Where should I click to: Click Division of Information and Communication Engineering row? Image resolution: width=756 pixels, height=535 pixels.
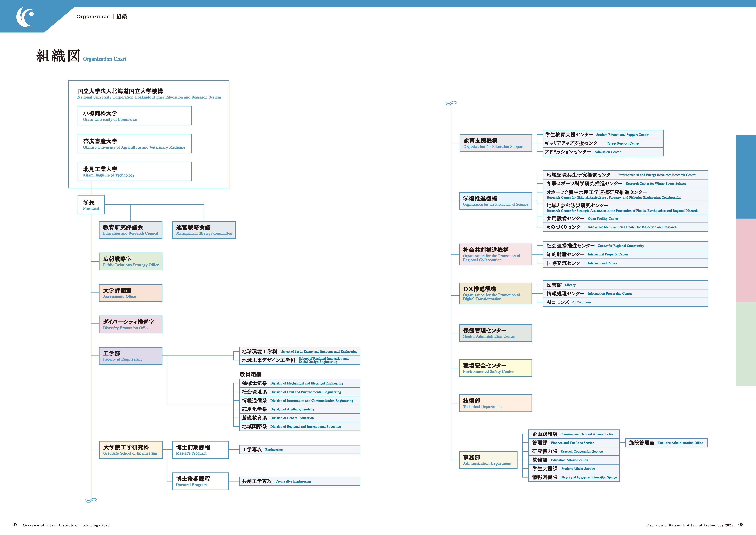(300, 401)
